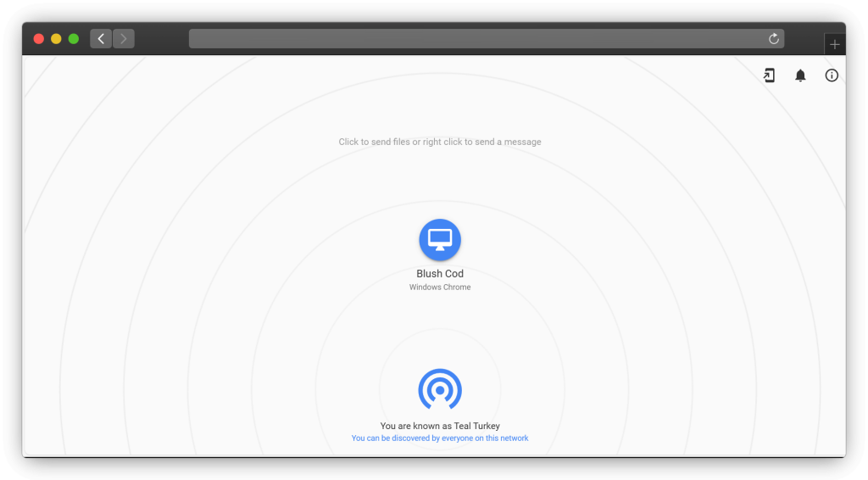Viewport: 868px width, 480px height.
Task: Click the Snapdrop radar logo
Action: pos(440,389)
